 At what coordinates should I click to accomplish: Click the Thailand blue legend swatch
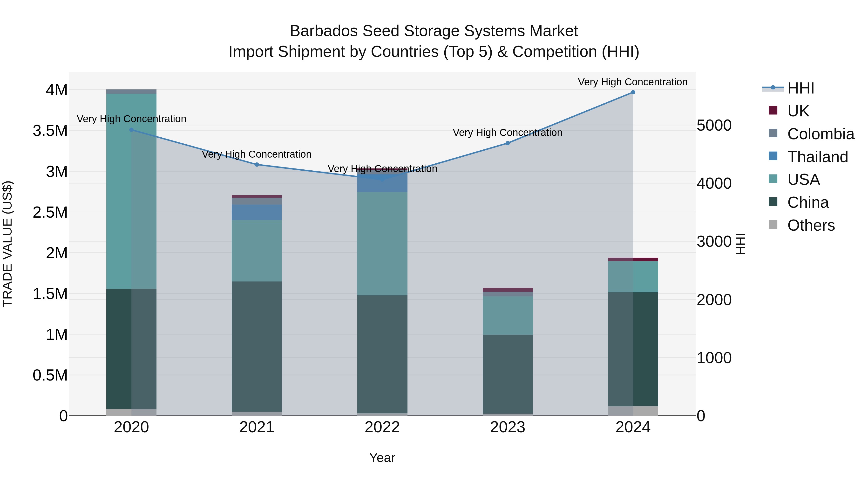pyautogui.click(x=773, y=156)
